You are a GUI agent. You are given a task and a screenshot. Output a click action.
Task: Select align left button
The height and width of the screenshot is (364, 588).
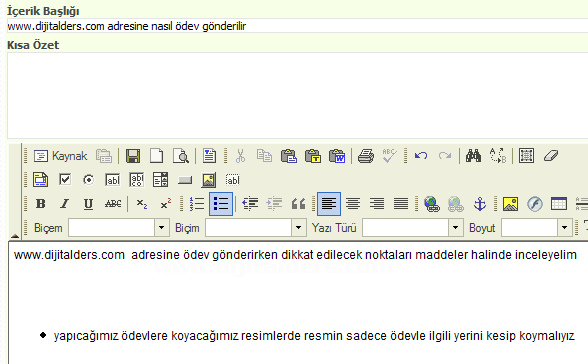point(329,204)
